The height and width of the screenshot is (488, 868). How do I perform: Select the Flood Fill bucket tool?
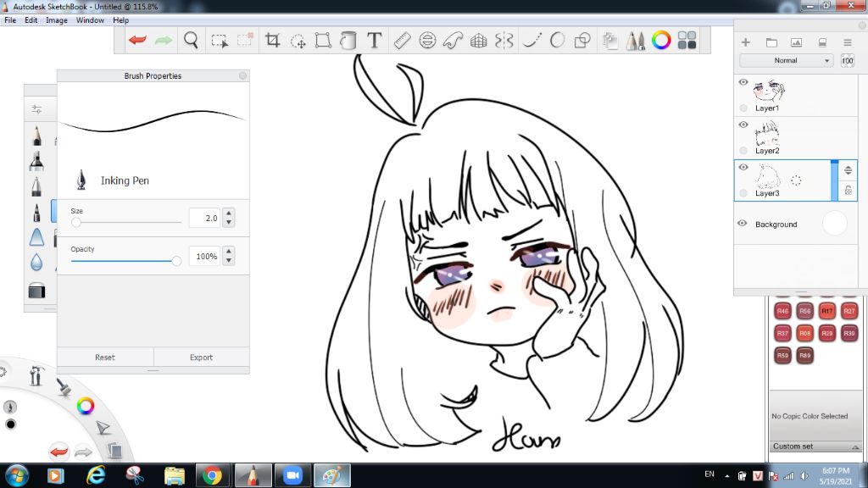pos(348,40)
